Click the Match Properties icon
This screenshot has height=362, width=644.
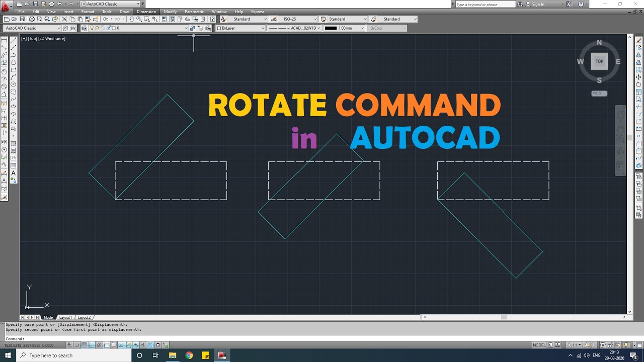point(87,19)
